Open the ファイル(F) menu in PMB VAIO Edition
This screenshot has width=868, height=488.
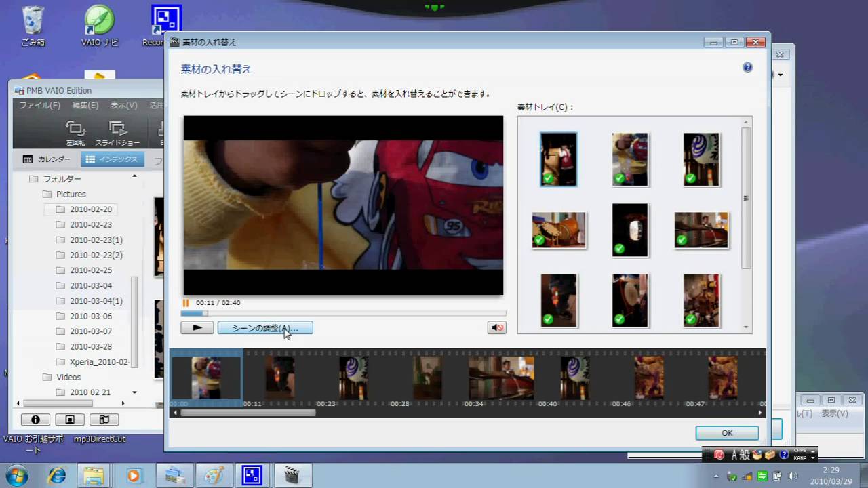tap(39, 106)
